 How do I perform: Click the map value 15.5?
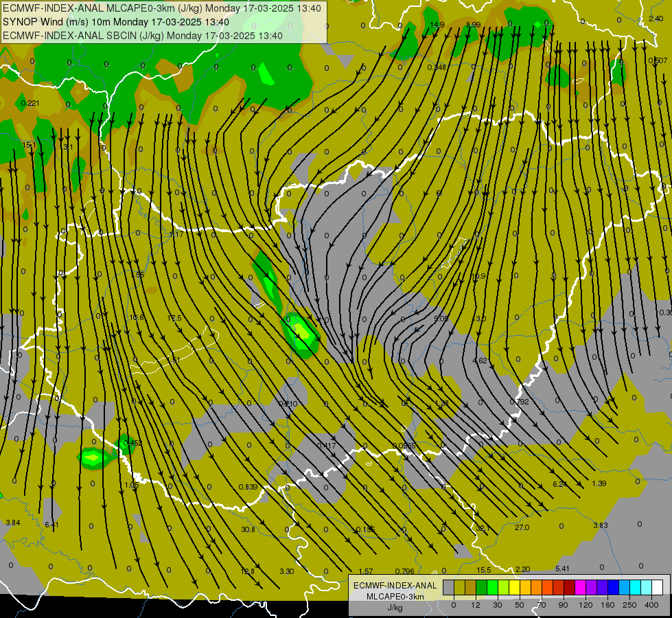click(483, 570)
